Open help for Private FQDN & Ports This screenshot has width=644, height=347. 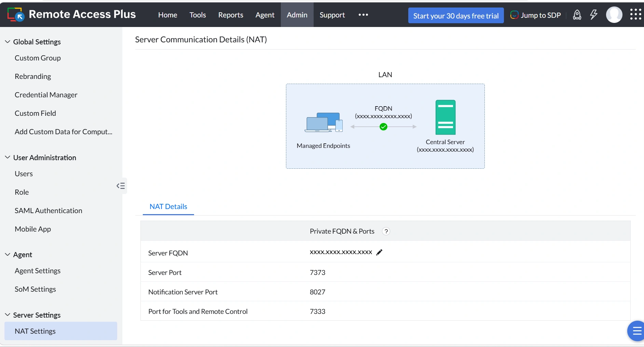386,231
